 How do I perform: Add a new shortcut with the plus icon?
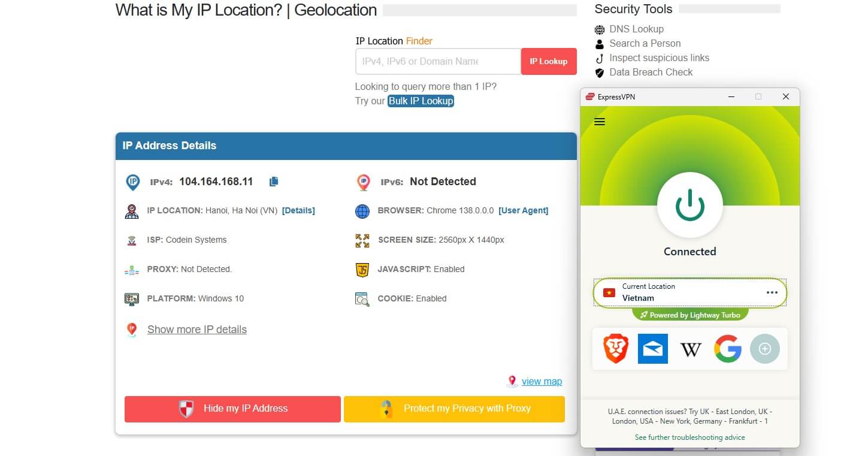(765, 348)
